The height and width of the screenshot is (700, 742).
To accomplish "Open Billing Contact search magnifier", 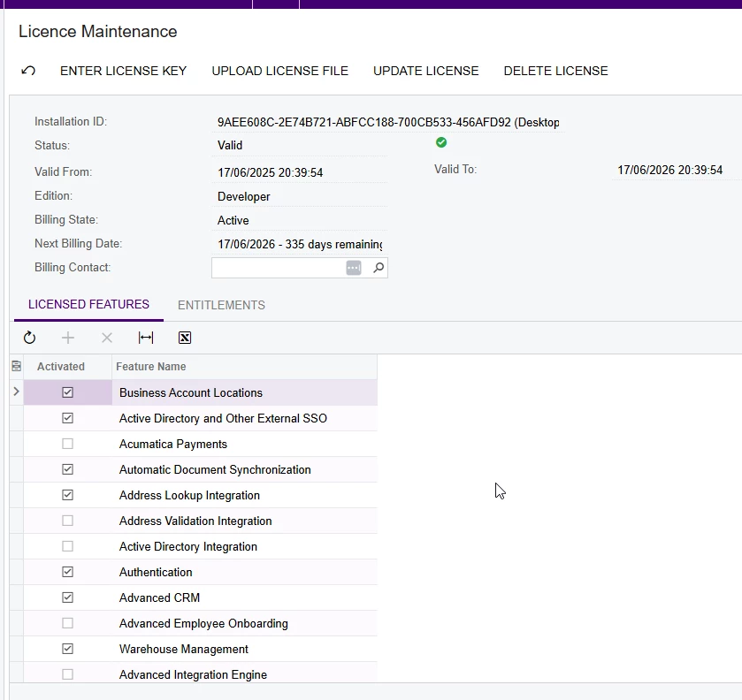I will [x=379, y=268].
